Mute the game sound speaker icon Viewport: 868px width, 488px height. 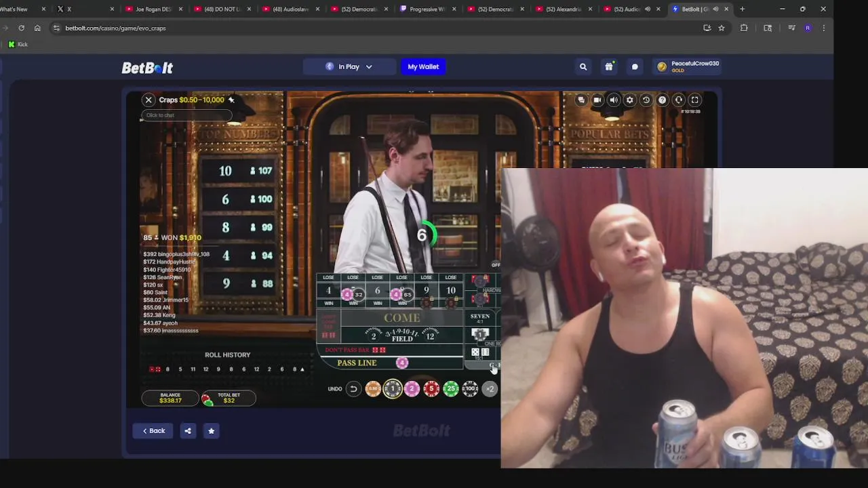pos(614,100)
